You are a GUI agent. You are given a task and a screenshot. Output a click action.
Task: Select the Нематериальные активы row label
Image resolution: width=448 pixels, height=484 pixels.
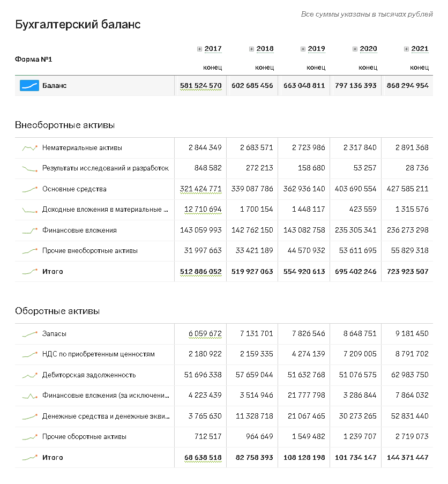pos(82,148)
